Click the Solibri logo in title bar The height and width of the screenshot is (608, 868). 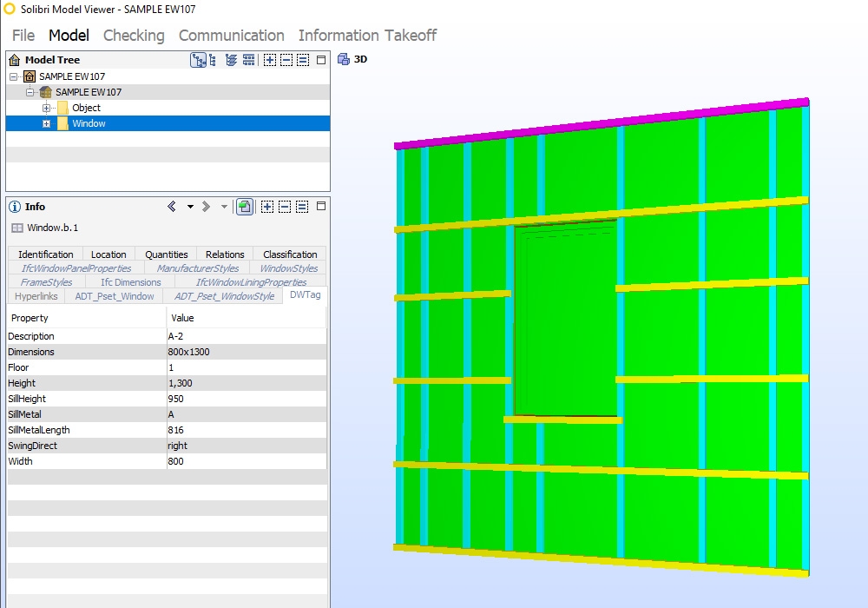tap(10, 9)
